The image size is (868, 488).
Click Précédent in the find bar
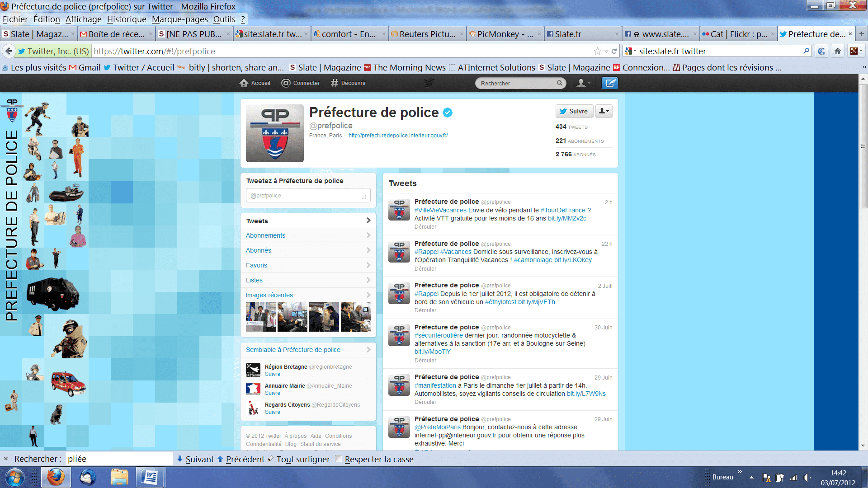[x=241, y=459]
